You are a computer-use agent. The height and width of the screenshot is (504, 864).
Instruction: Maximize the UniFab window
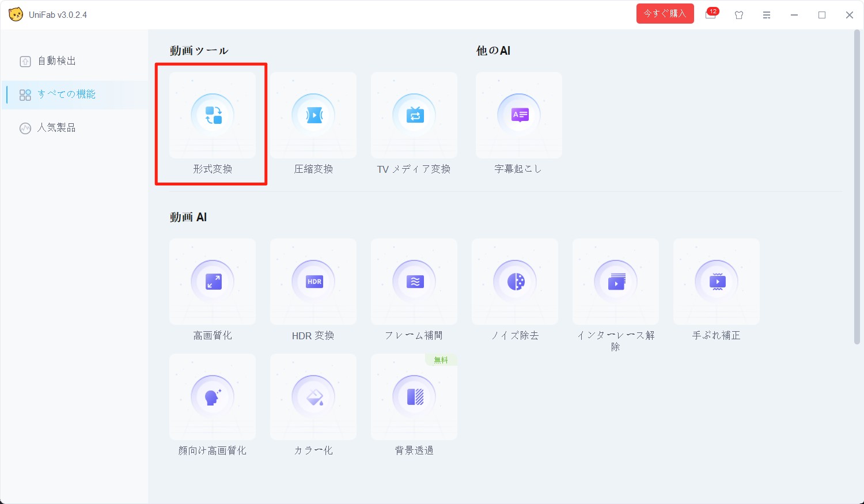[822, 15]
